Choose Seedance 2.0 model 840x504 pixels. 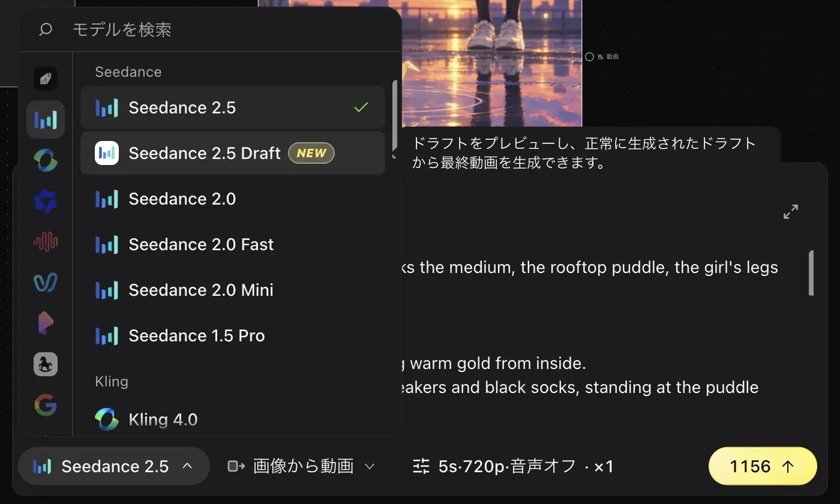(x=233, y=199)
